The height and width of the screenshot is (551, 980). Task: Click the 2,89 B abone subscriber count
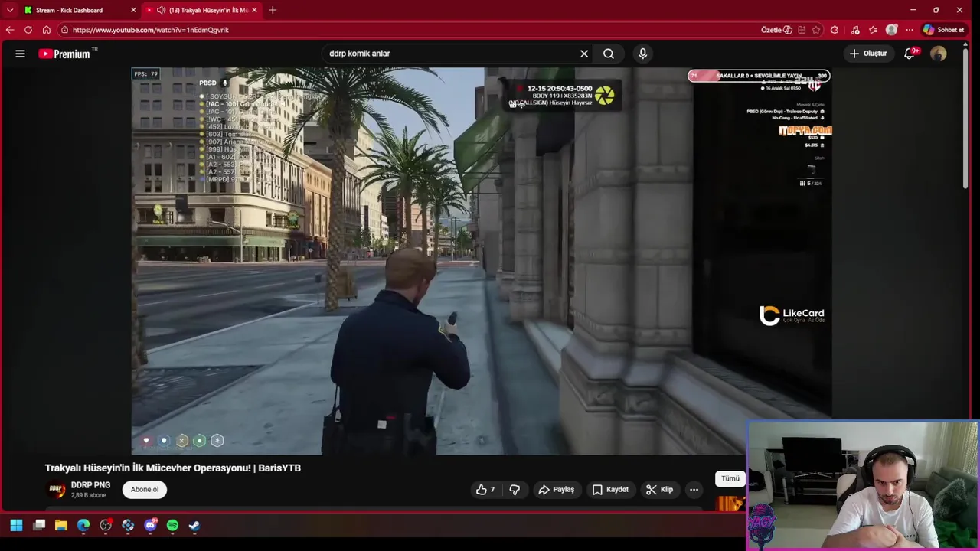click(89, 495)
